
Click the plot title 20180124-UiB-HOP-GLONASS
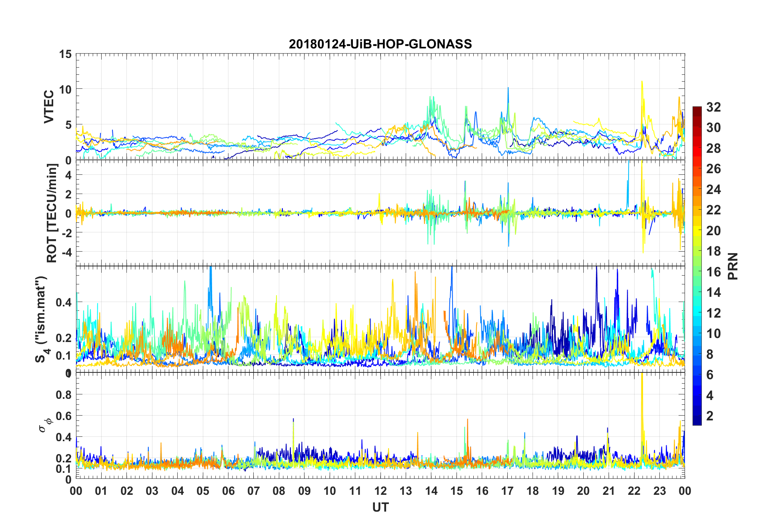click(x=380, y=44)
